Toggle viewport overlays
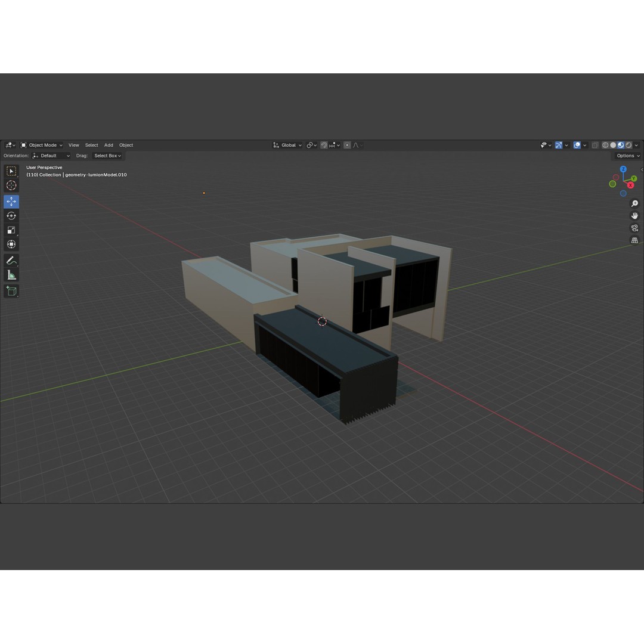 (577, 145)
